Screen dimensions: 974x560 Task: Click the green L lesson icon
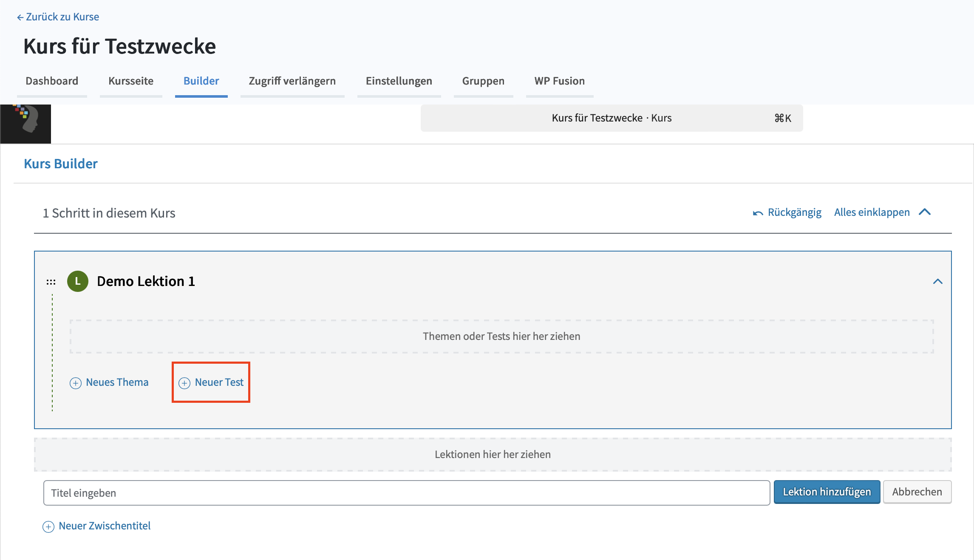(78, 281)
